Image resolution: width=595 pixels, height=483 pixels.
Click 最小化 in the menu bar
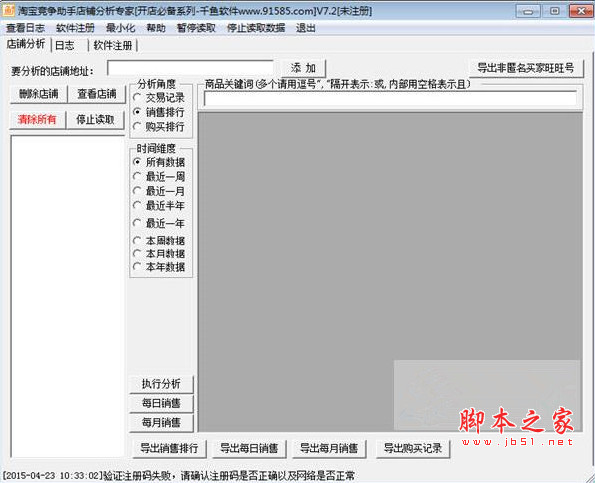120,28
